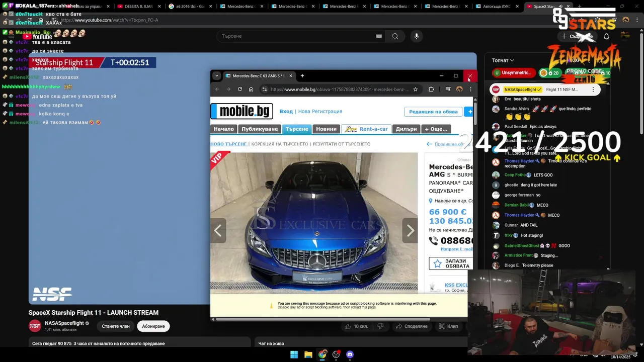
Task: Open the Търсене menu tab
Action: (297, 129)
